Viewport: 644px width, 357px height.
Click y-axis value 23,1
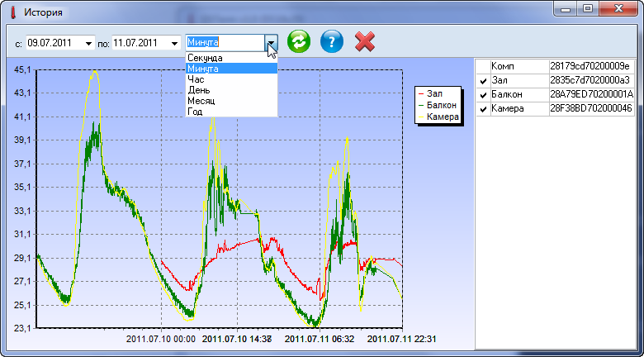coord(22,328)
